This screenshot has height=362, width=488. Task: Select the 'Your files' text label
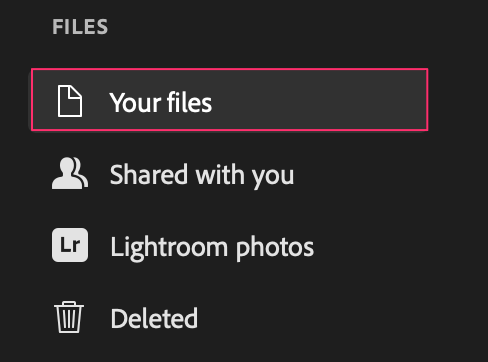click(x=161, y=102)
